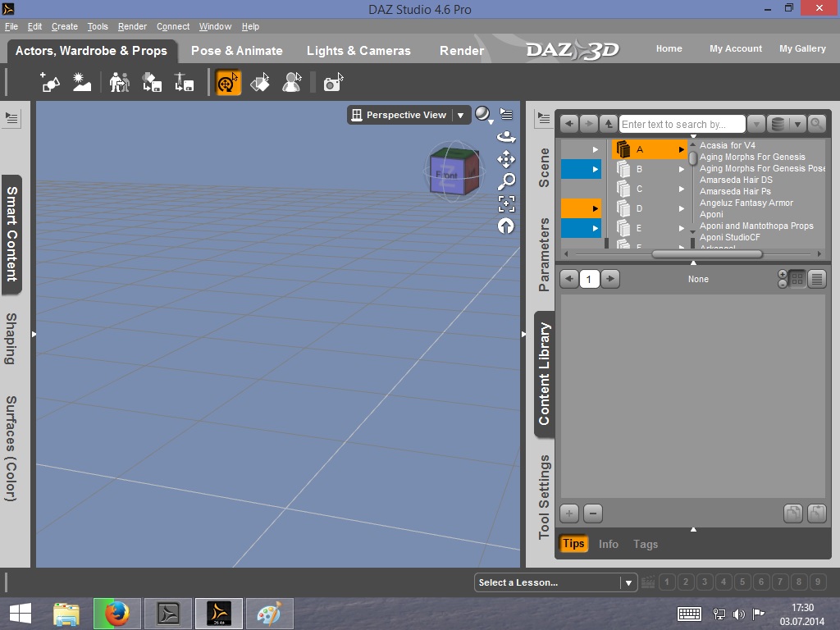Click the Create New Primitive toolbar icon

click(50, 83)
